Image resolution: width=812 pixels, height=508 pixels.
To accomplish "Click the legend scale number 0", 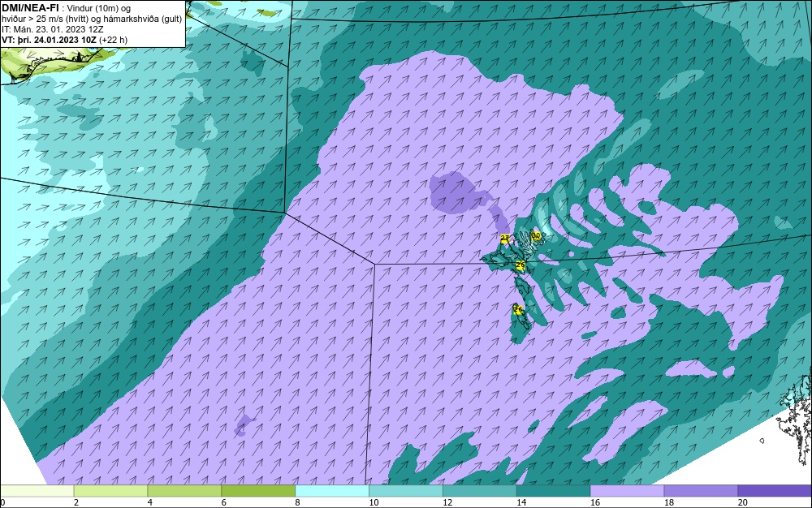I will 2,502.
